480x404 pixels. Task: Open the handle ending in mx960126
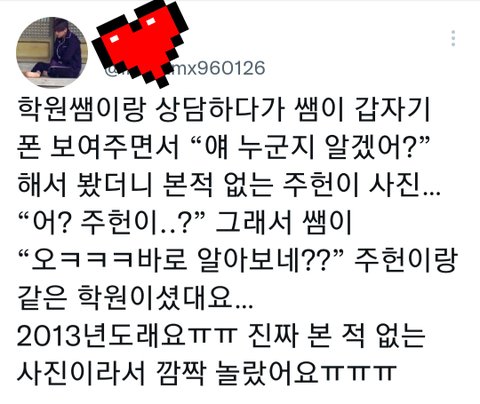pyautogui.click(x=185, y=68)
